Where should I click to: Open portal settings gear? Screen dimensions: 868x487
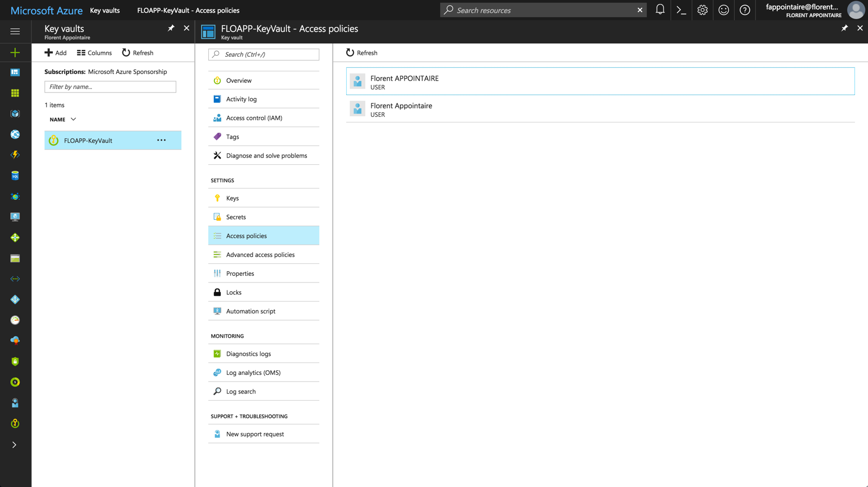pos(702,10)
